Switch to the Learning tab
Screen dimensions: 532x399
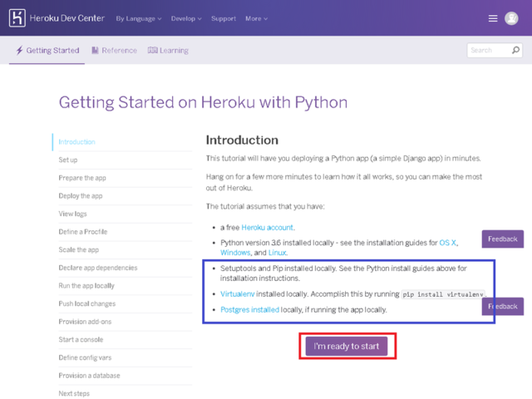(x=168, y=50)
